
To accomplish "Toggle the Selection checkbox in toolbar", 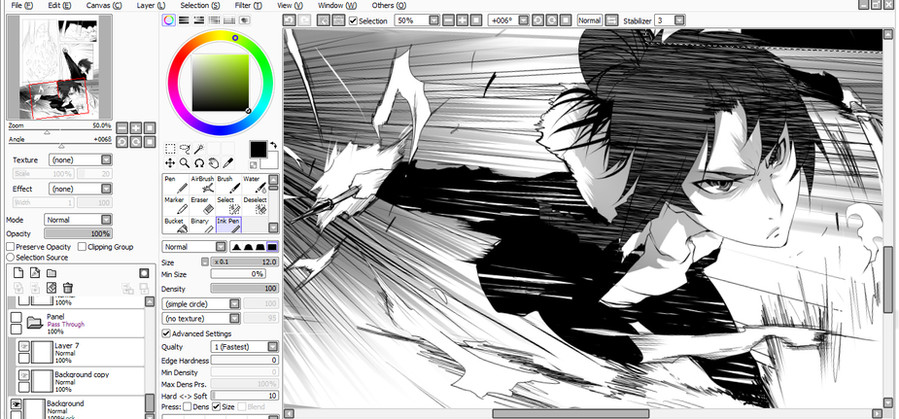I will (353, 21).
